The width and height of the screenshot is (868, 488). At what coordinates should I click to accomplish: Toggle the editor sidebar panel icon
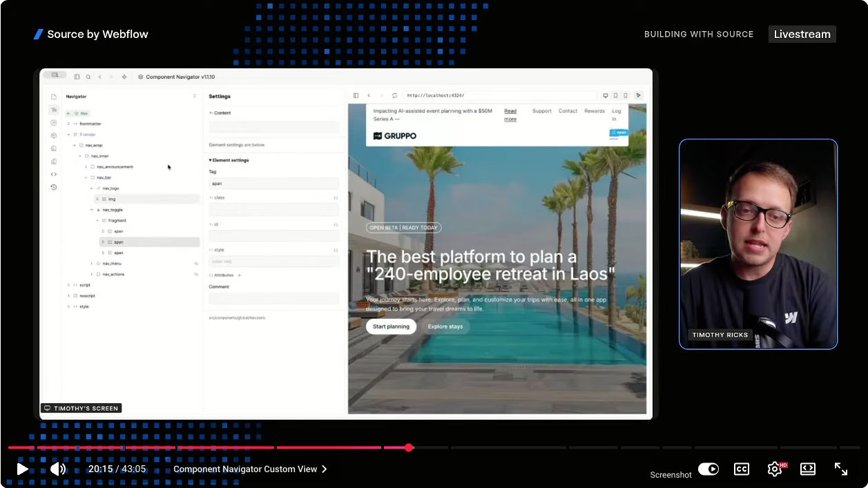tap(77, 77)
